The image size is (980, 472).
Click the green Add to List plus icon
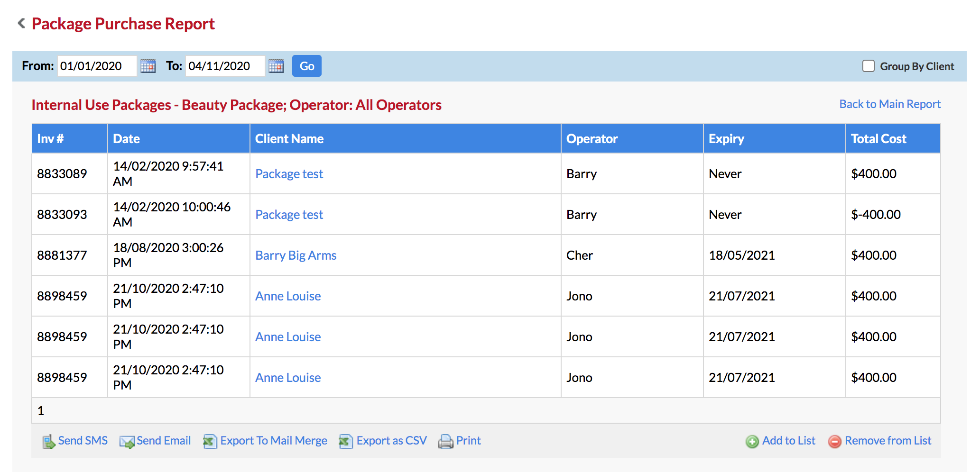[x=752, y=442]
